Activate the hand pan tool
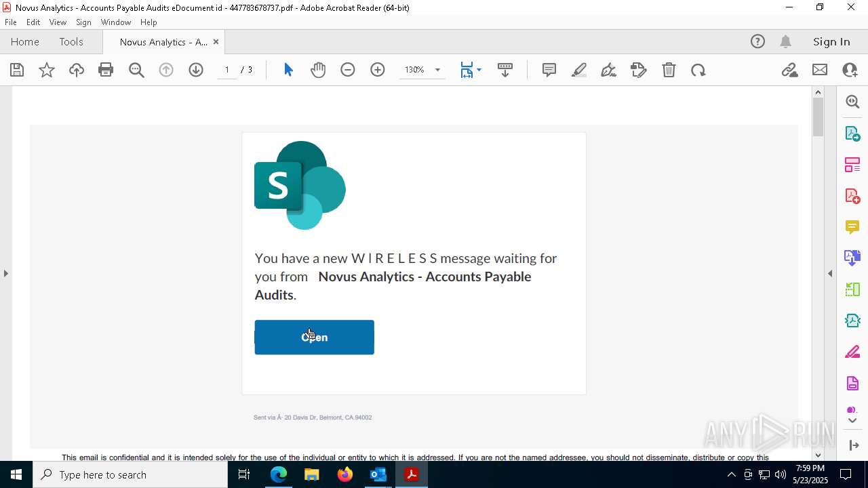 (318, 70)
